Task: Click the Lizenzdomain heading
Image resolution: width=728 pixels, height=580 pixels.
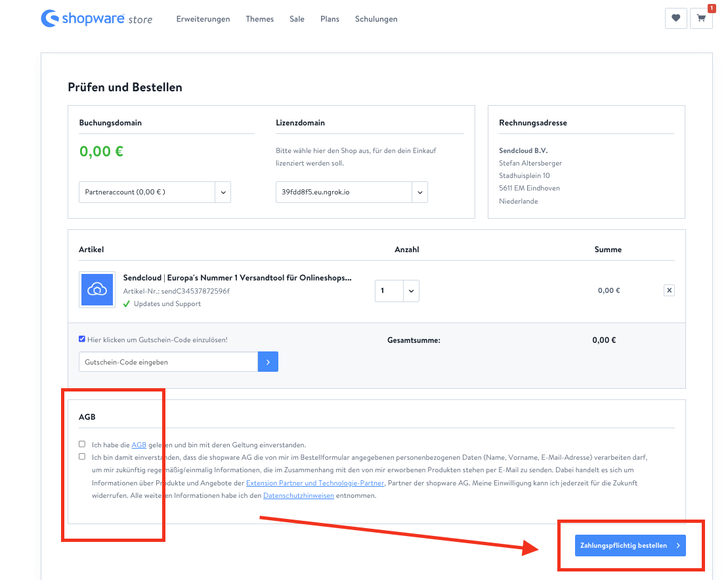Action: tap(301, 123)
